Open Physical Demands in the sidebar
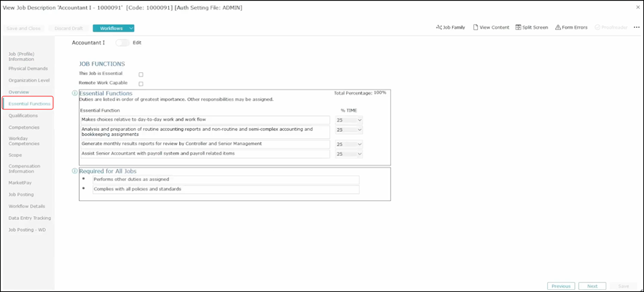Image resolution: width=644 pixels, height=292 pixels. [28, 69]
